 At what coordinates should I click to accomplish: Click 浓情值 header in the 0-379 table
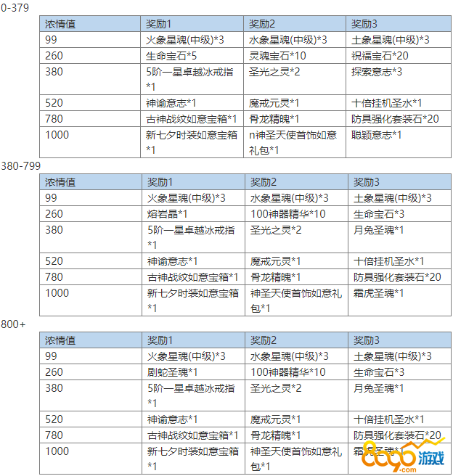pos(60,23)
